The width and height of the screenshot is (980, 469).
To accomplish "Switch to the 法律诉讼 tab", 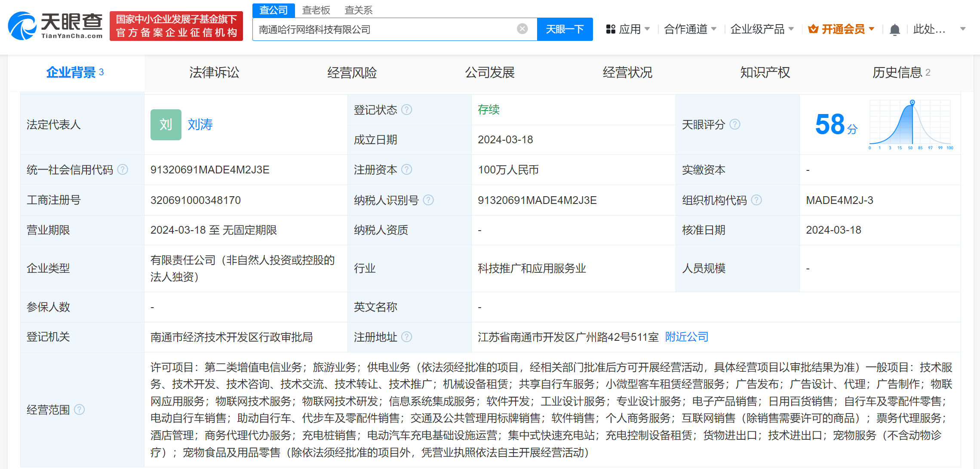I will point(214,73).
